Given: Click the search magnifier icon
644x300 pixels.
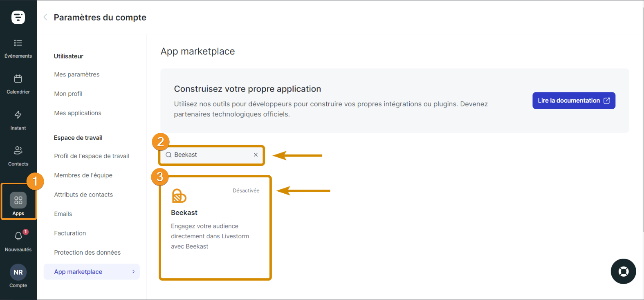Looking at the screenshot, I should tap(168, 155).
